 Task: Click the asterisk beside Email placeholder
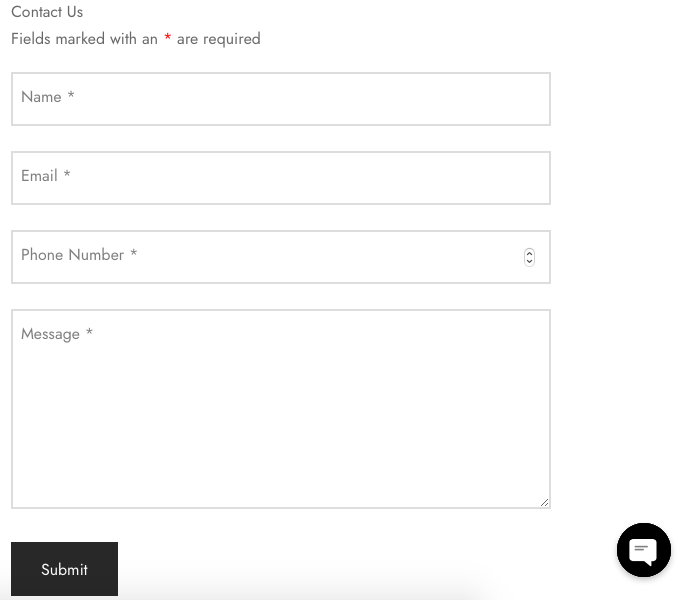click(67, 173)
